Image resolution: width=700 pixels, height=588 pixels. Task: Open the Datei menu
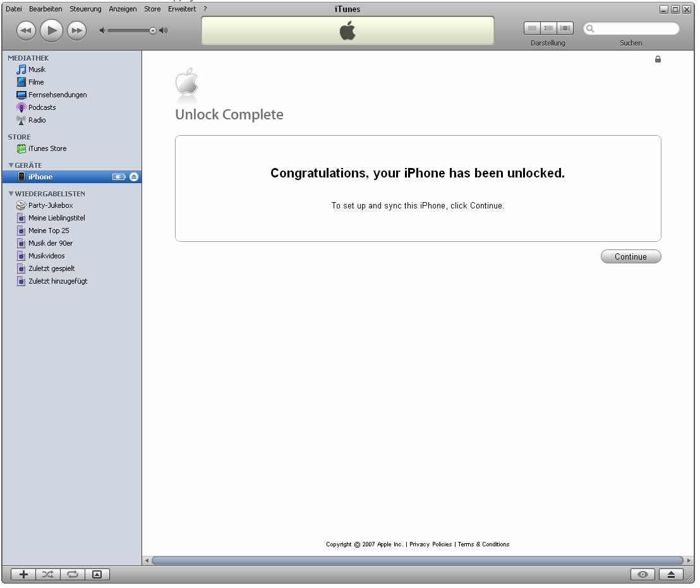[x=14, y=9]
